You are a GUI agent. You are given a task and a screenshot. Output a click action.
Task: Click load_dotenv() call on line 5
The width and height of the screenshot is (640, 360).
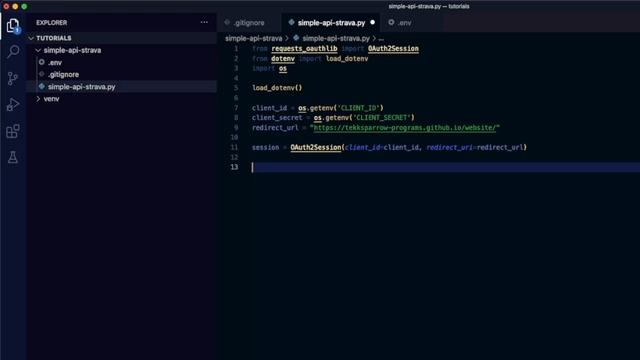click(277, 88)
